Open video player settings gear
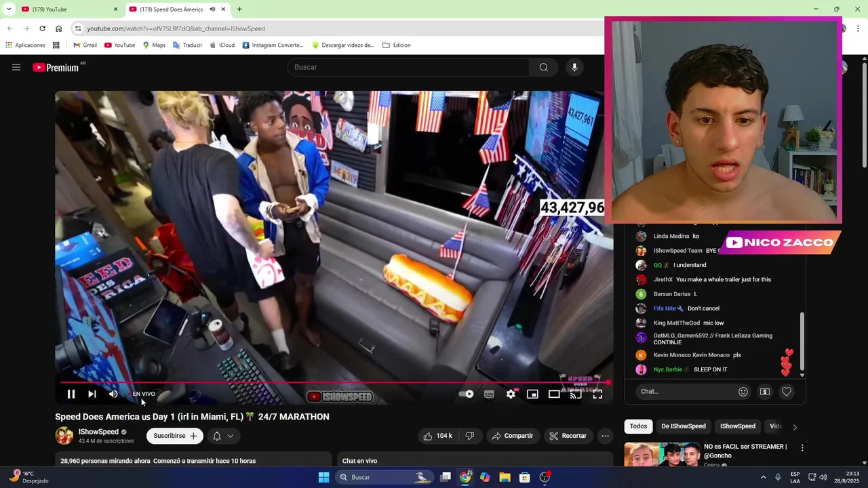Viewport: 868px width, 488px height. pyautogui.click(x=511, y=394)
